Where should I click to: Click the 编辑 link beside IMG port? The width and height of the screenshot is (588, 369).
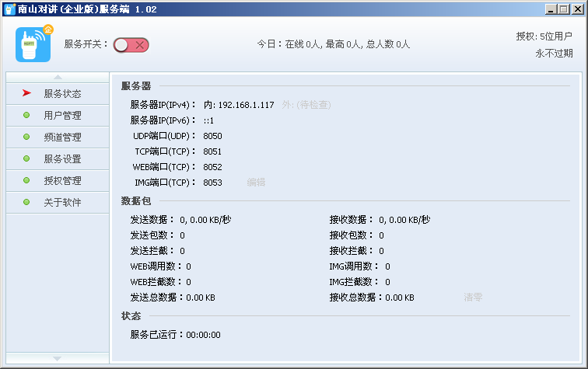256,183
